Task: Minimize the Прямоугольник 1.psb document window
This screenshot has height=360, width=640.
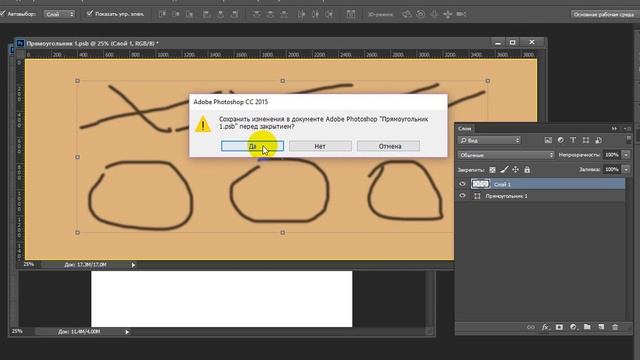Action: (x=498, y=42)
